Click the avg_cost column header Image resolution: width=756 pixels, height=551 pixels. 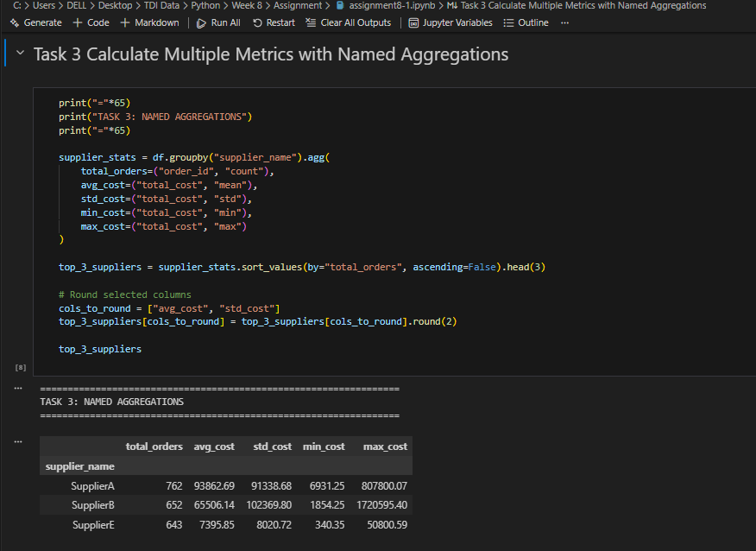pos(214,446)
